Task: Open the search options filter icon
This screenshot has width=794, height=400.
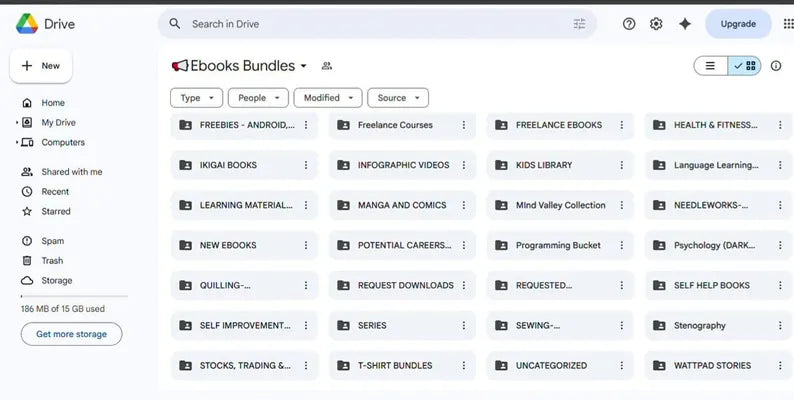Action: coord(579,24)
